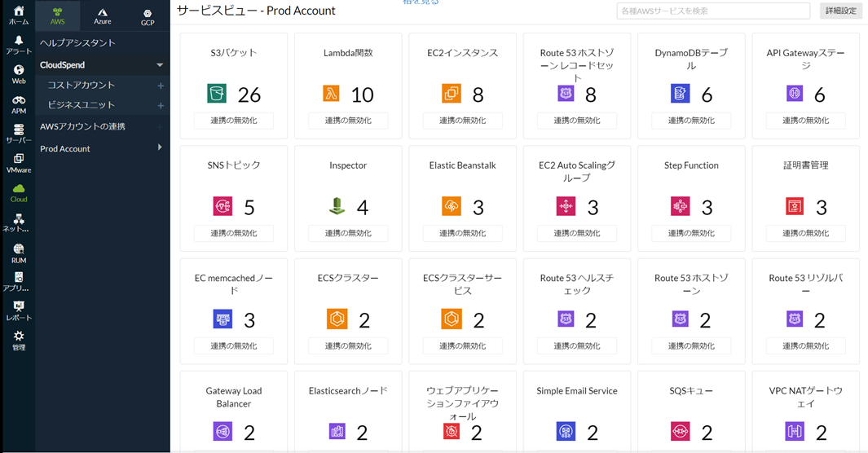
Task: Switch to the GCP tab
Action: click(x=148, y=16)
